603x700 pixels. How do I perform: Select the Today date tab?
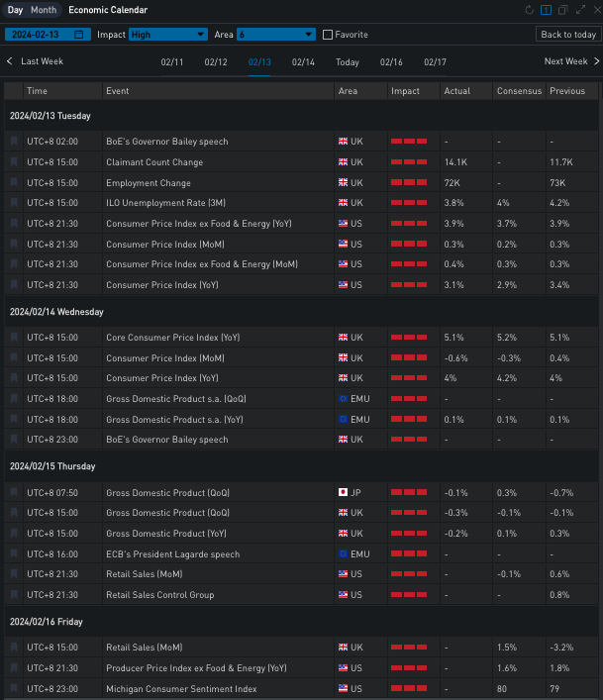347,62
